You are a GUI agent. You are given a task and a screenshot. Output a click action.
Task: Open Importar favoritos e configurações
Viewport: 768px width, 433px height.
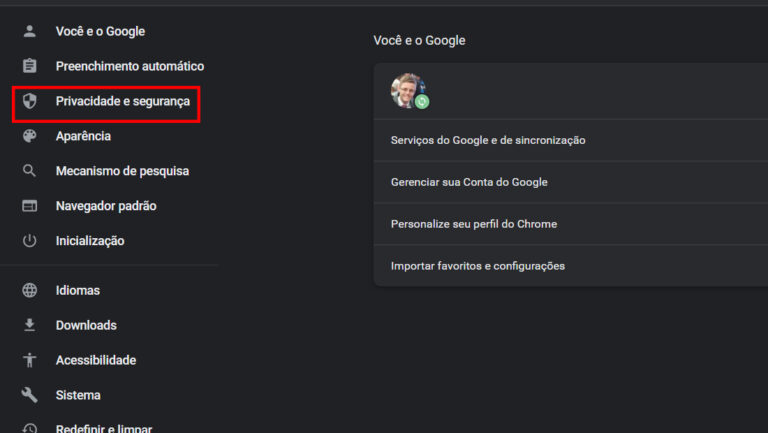point(478,266)
